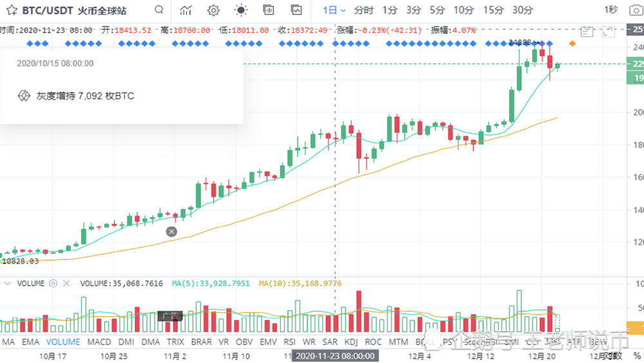This screenshot has width=644, height=363.
Task: Select the VOLUME indicator tab
Action: click(x=63, y=342)
